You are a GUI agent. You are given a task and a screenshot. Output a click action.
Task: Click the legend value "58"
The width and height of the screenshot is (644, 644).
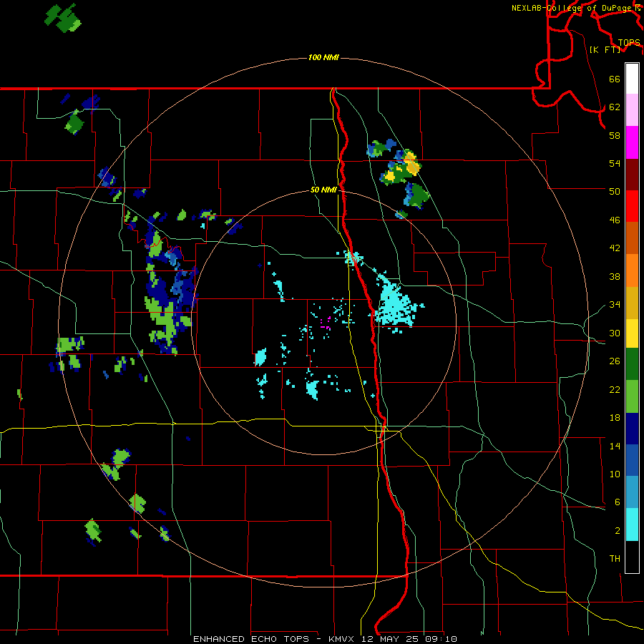coord(615,135)
